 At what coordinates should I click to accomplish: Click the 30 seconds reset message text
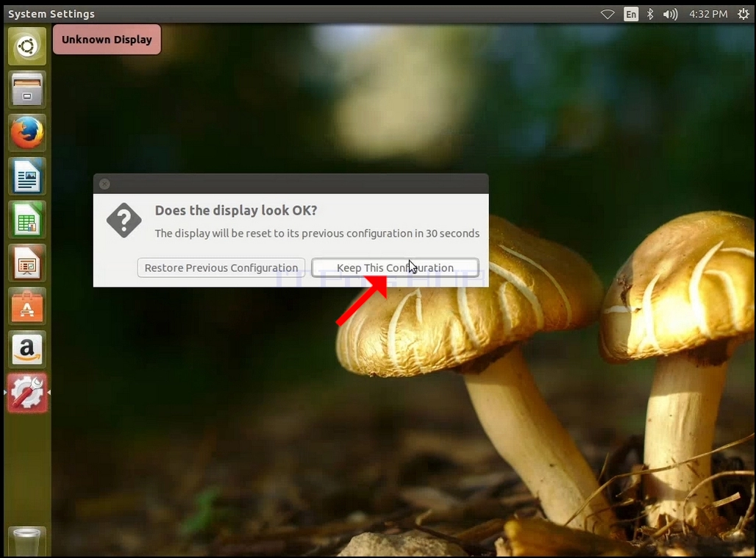click(x=317, y=233)
